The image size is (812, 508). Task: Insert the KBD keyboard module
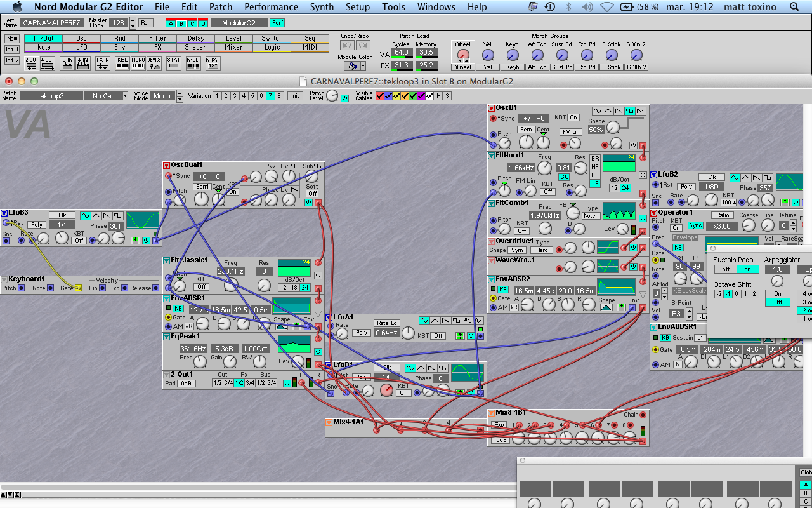122,63
